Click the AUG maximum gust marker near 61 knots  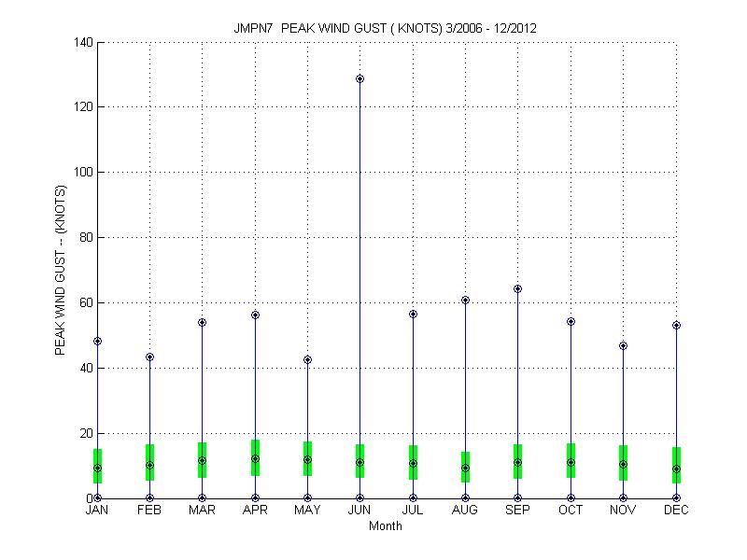pyautogui.click(x=465, y=300)
